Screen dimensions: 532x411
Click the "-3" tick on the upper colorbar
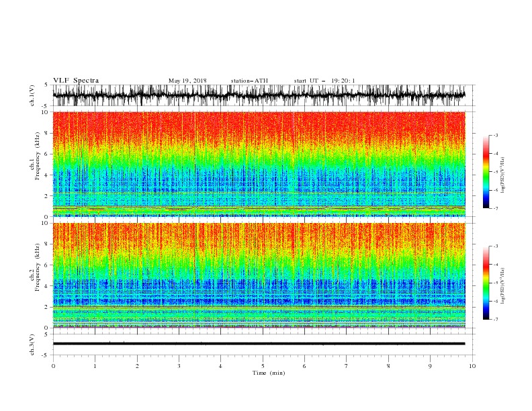[495, 135]
